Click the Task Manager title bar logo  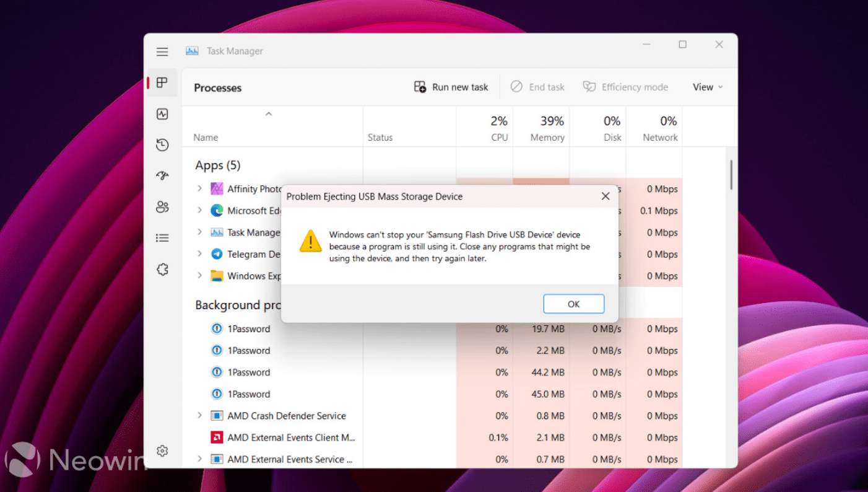(192, 51)
